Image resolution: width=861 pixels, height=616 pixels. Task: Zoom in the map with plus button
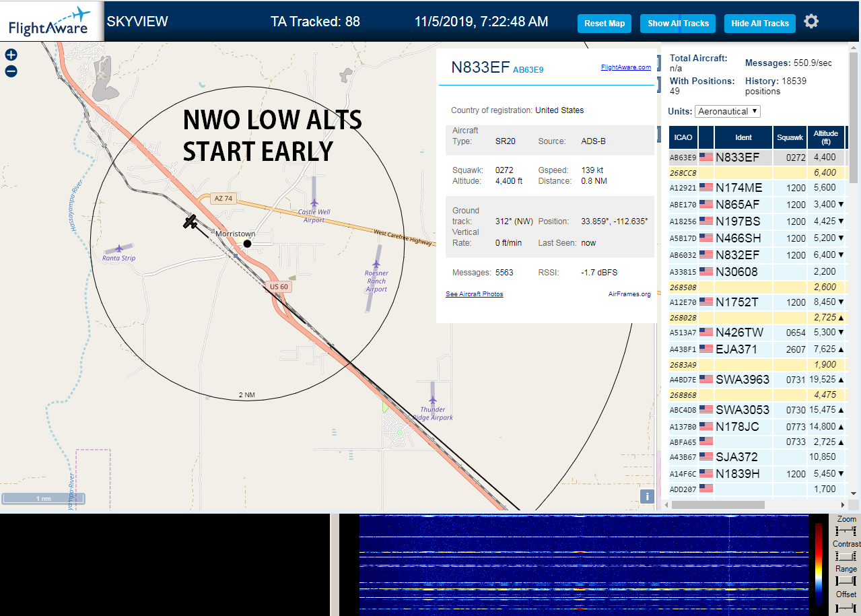11,55
